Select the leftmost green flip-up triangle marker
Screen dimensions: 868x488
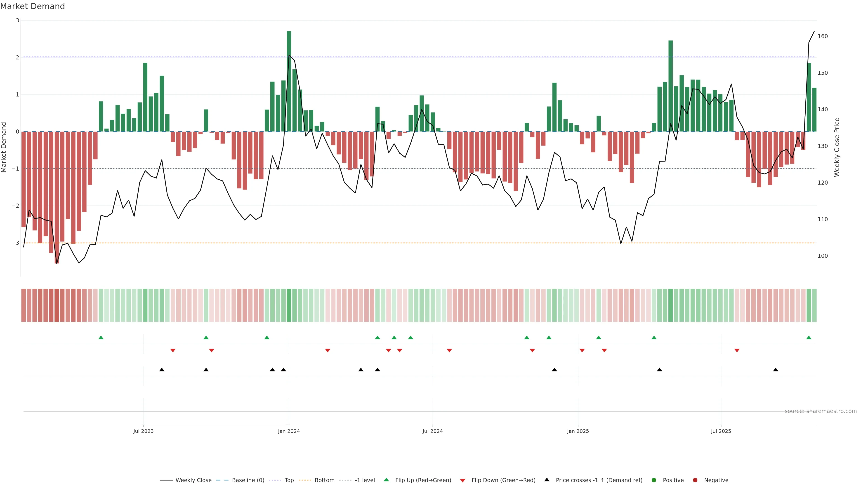point(101,338)
